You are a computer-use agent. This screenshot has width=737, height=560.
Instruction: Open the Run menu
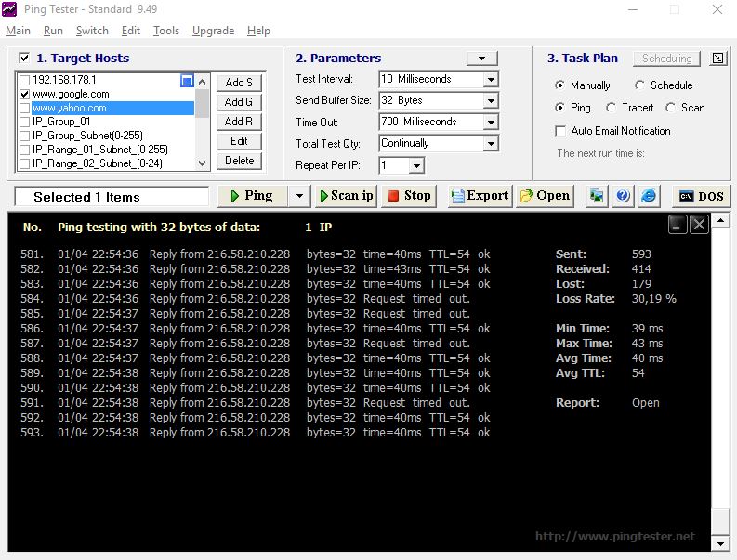point(53,31)
